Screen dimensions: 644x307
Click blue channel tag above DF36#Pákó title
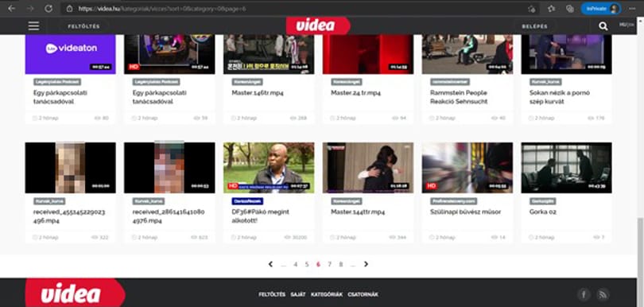click(247, 201)
